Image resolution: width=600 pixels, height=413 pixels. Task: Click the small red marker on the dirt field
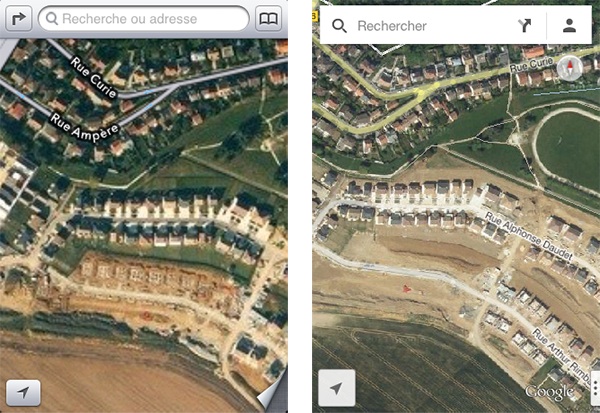[x=406, y=289]
